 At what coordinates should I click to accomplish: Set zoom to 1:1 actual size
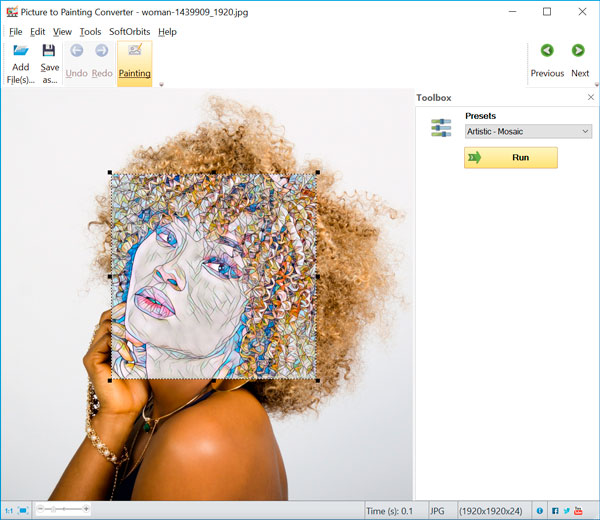point(9,511)
